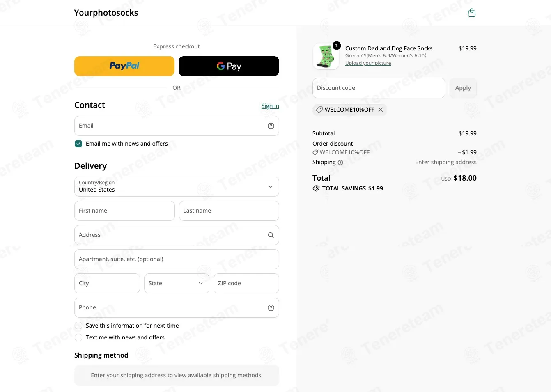Click the Apply discount button
Screen dimensions: 551x392
pos(463,88)
